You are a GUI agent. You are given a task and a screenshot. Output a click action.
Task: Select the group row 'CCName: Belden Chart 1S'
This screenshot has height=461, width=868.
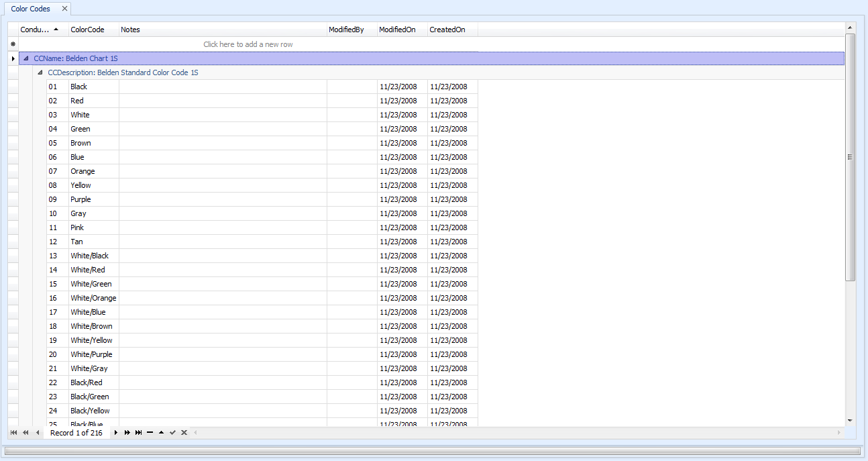coord(431,59)
